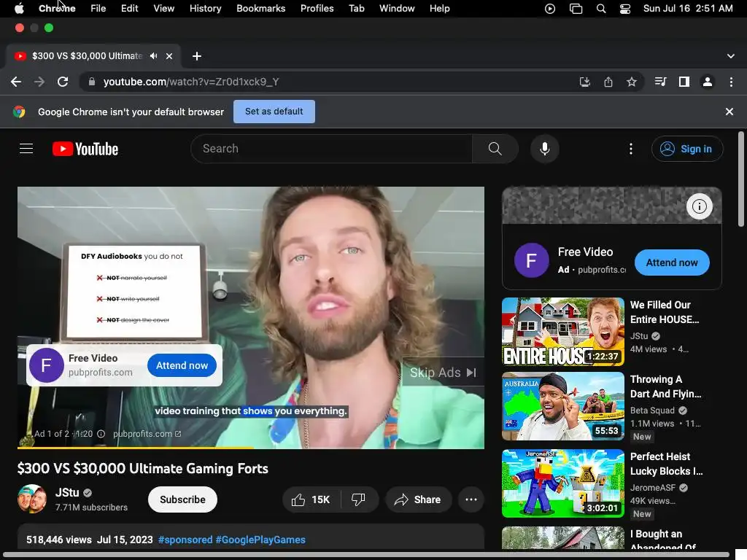Image resolution: width=747 pixels, height=560 pixels.
Task: Open a new tab with plus button
Action: click(197, 56)
